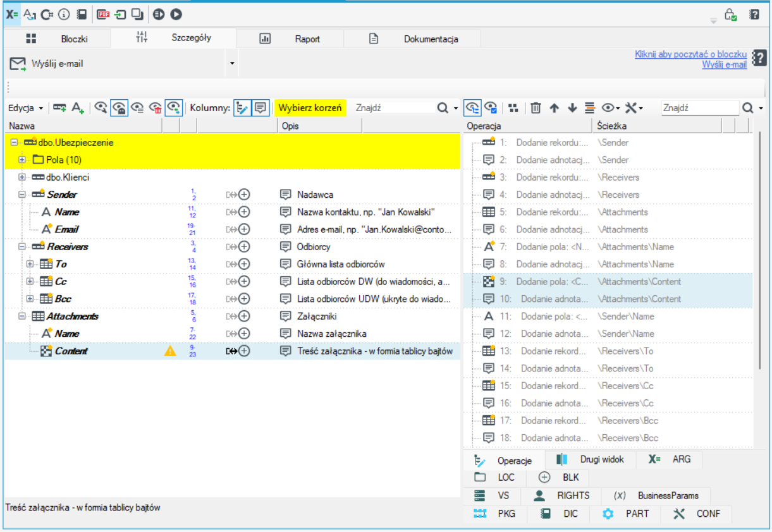The height and width of the screenshot is (532, 772).
Task: Click the warning triangle on the Content row
Action: (x=170, y=351)
